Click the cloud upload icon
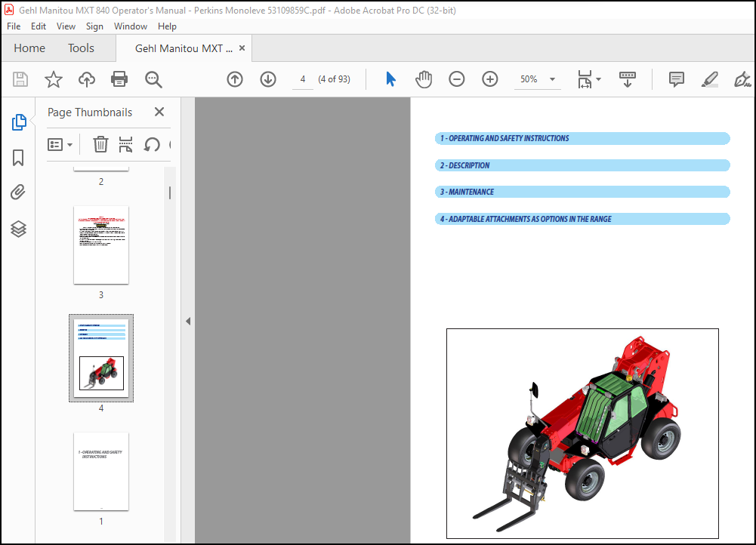This screenshot has width=756, height=545. pos(87,79)
